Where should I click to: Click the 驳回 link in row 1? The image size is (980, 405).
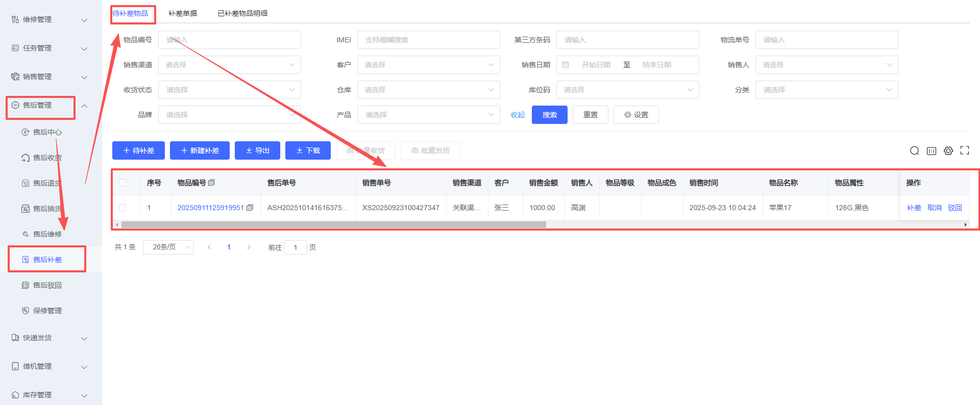[954, 208]
